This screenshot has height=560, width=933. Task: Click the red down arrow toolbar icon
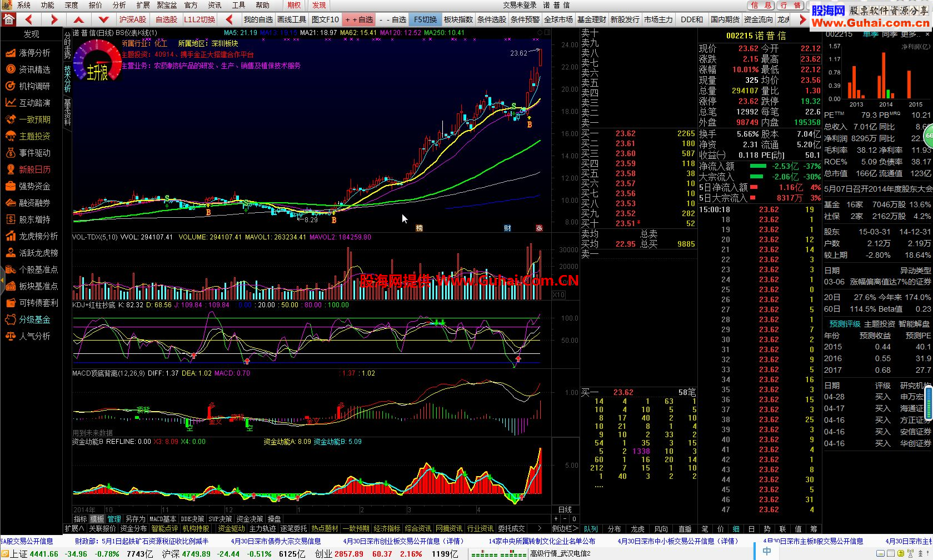[x=103, y=19]
